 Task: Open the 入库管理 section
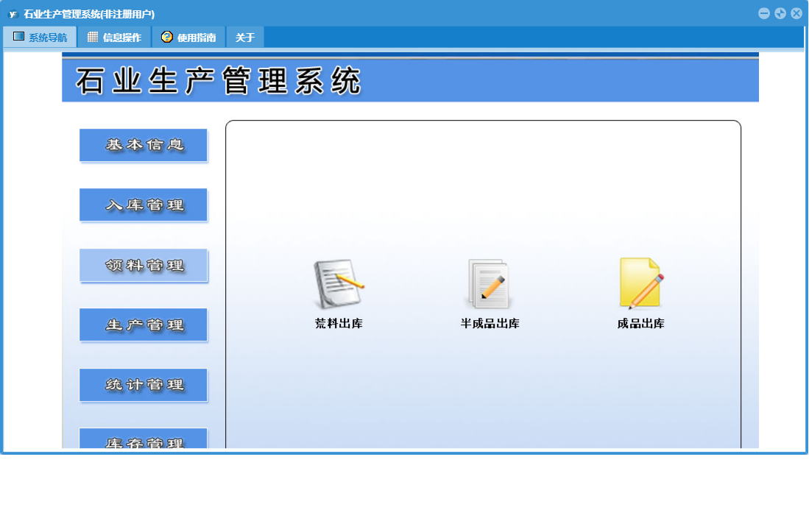pyautogui.click(x=144, y=205)
